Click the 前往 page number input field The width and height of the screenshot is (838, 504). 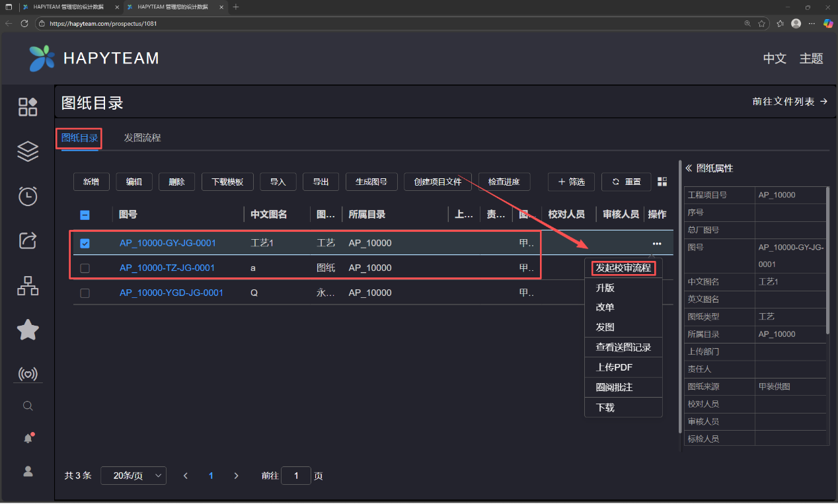[x=295, y=476]
